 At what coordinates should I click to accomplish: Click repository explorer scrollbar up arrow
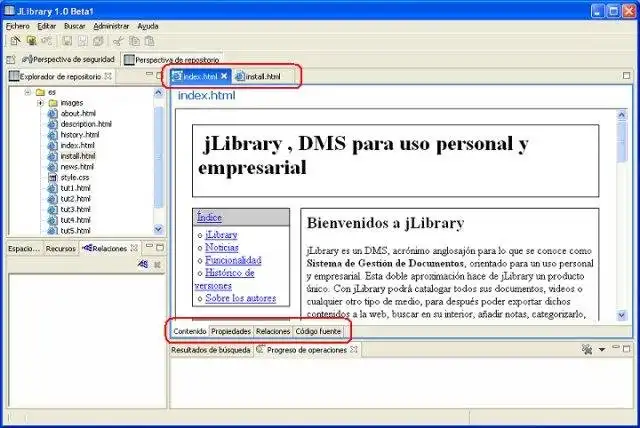coord(158,93)
